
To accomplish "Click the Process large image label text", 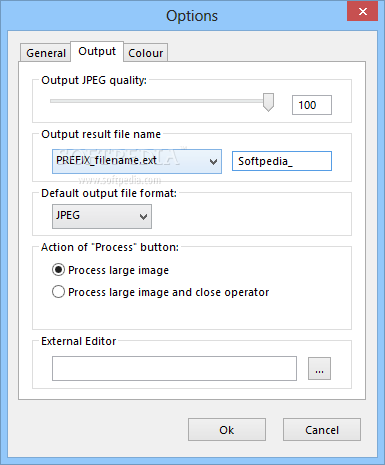I will click(118, 270).
